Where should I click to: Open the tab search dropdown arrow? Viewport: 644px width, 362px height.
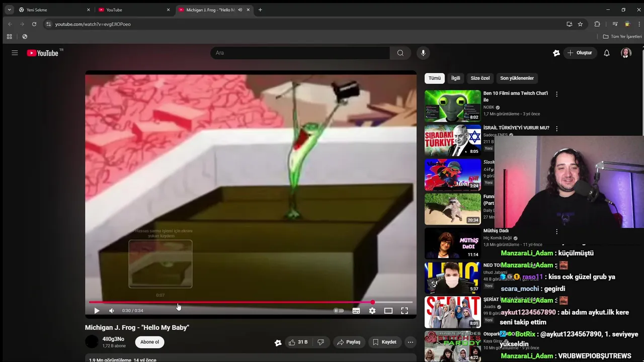coord(9,10)
